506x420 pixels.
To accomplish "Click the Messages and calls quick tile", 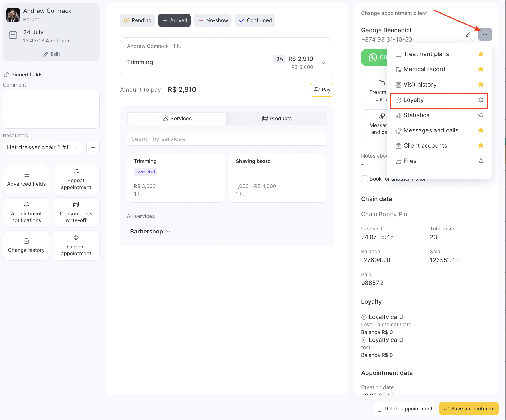I will click(x=374, y=124).
